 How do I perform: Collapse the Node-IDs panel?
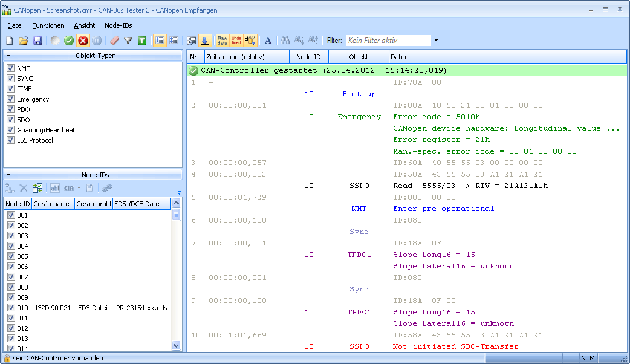tap(8, 175)
